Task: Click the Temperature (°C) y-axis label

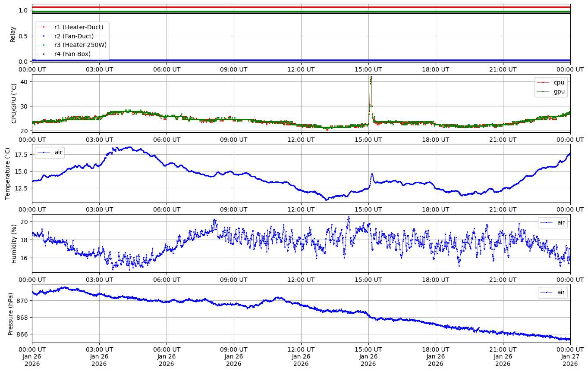Action: pyautogui.click(x=7, y=174)
